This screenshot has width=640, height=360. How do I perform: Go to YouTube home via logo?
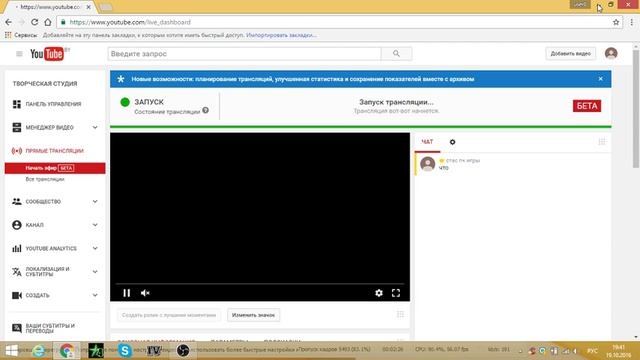[x=47, y=54]
